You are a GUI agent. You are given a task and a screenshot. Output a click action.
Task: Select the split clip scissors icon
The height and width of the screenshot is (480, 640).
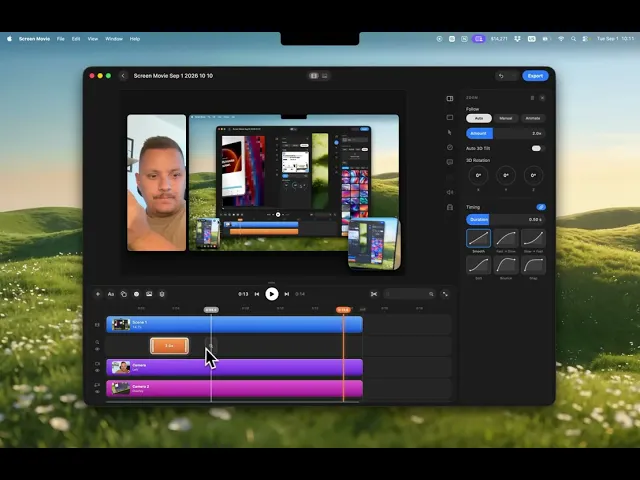point(374,294)
